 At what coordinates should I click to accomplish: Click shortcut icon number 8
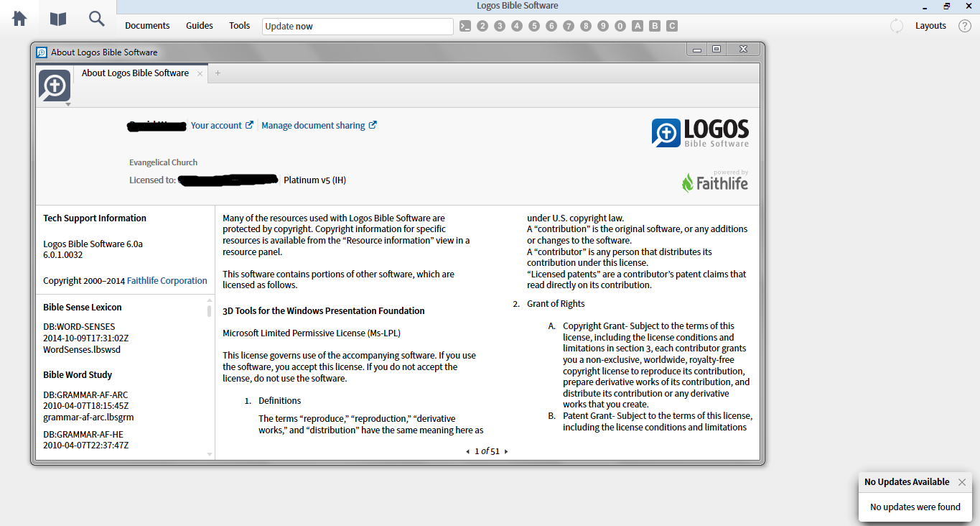tap(586, 26)
